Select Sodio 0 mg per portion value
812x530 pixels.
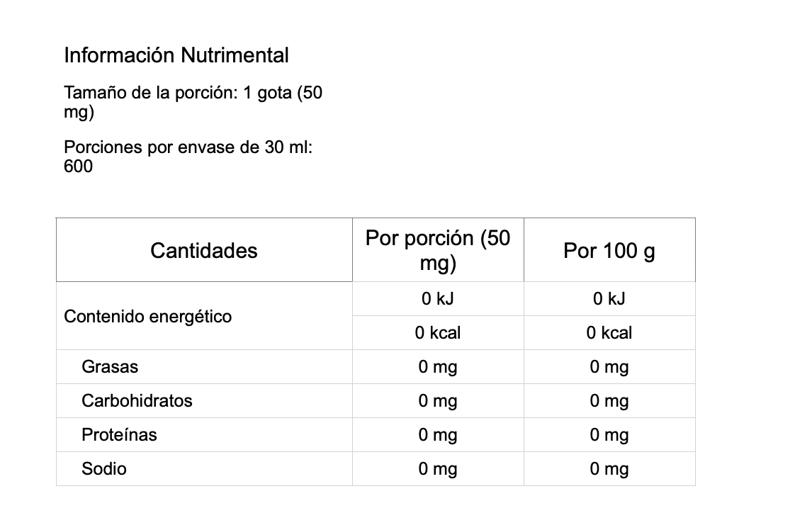point(438,469)
